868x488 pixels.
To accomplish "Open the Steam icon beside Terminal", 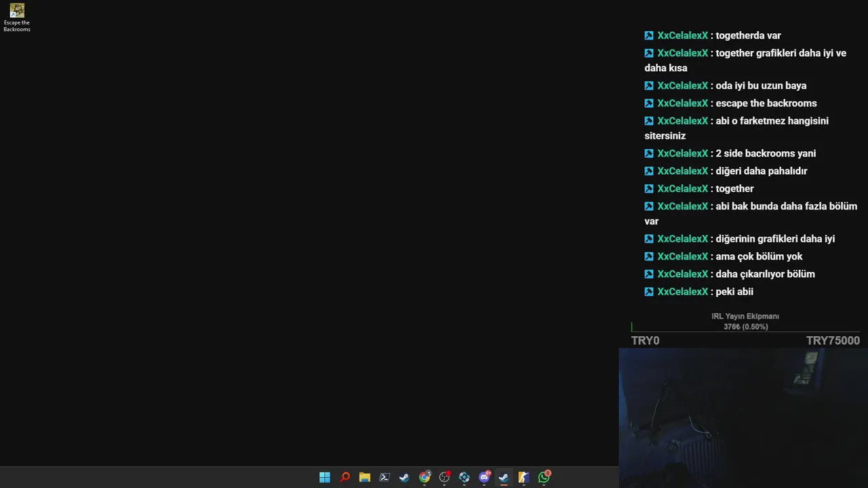I will tap(404, 477).
